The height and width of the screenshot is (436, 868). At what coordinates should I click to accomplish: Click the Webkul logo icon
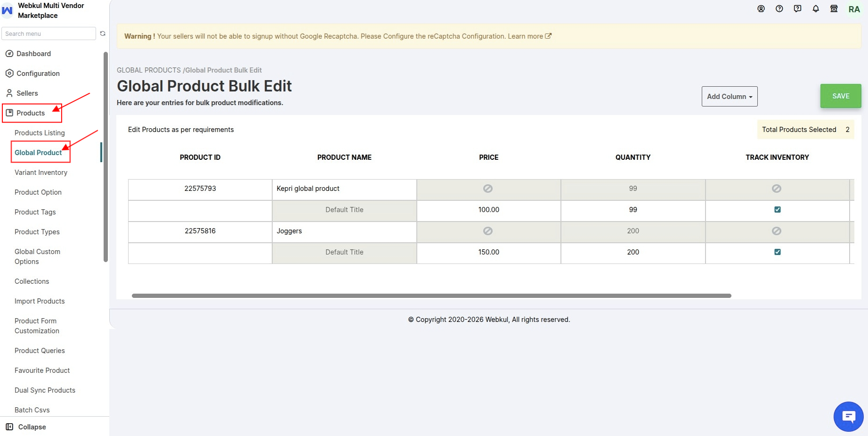point(8,10)
